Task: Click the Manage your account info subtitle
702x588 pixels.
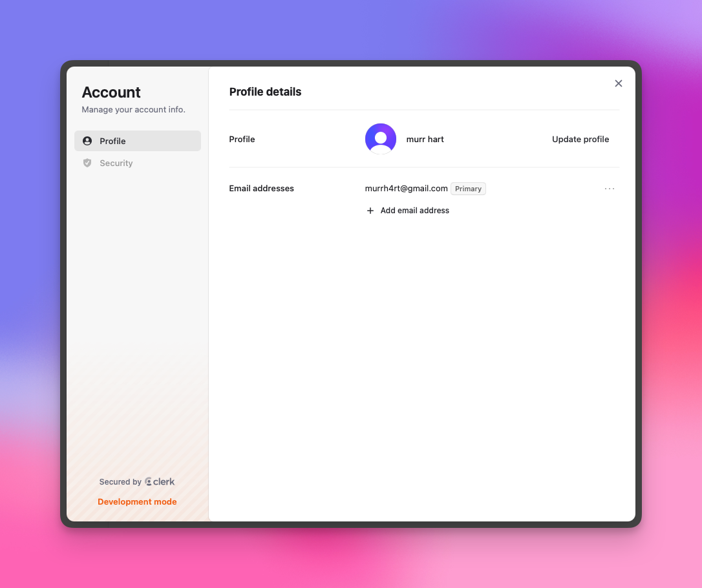Action: click(133, 110)
